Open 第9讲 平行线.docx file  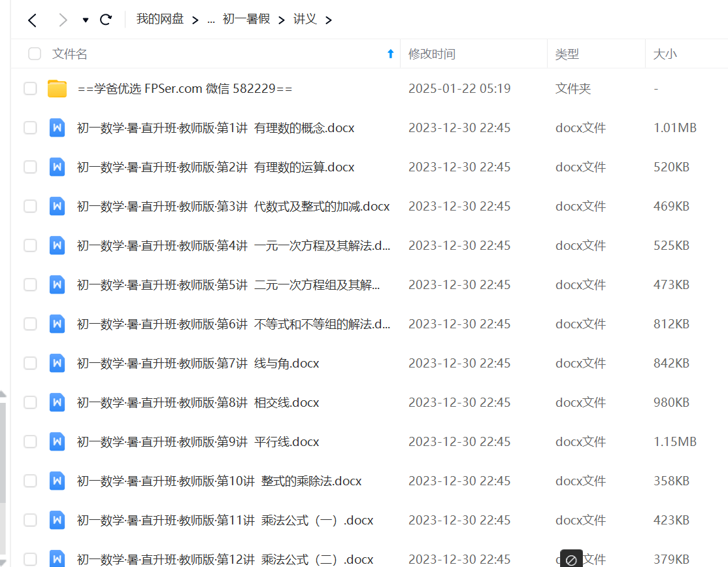tap(198, 442)
